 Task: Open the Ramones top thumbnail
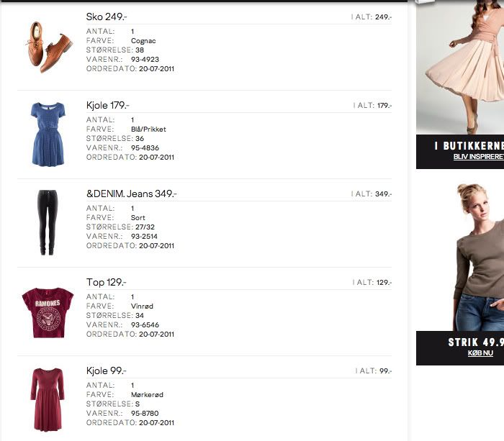click(x=48, y=313)
